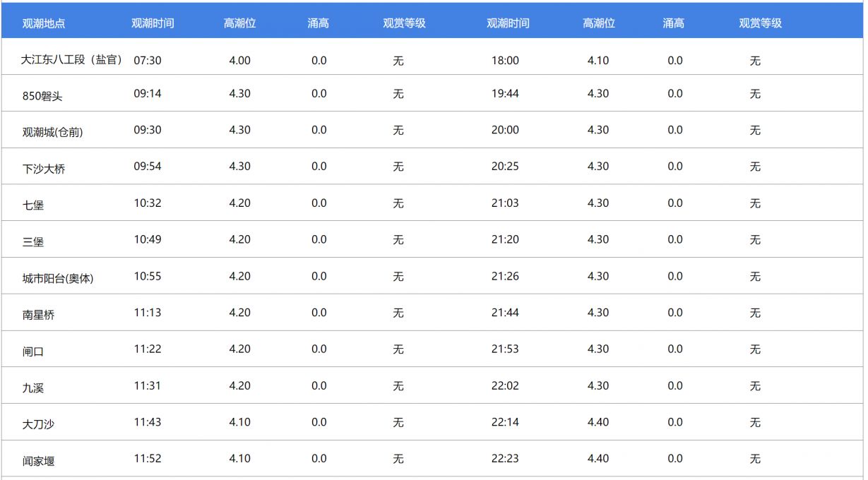The height and width of the screenshot is (480, 868).
Task: Select 观潮城(仓前) location
Action: [52, 132]
